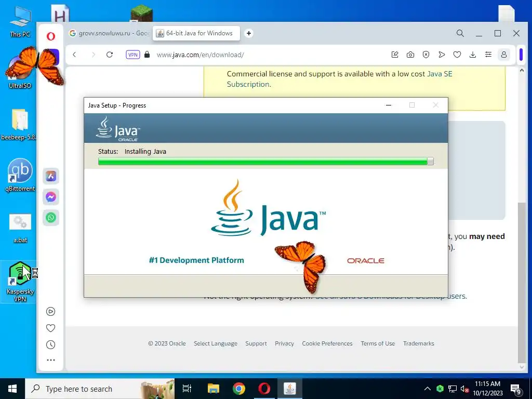Open Task View on the taskbar
The image size is (532, 399).
pyautogui.click(x=187, y=389)
